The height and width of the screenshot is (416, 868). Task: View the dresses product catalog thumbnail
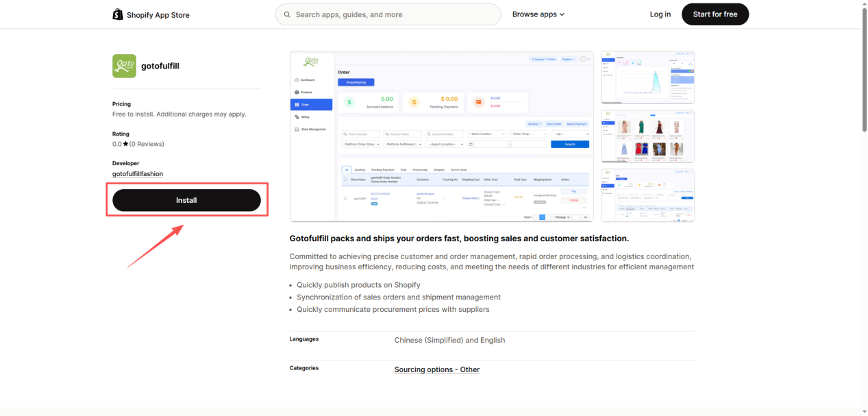pyautogui.click(x=647, y=136)
